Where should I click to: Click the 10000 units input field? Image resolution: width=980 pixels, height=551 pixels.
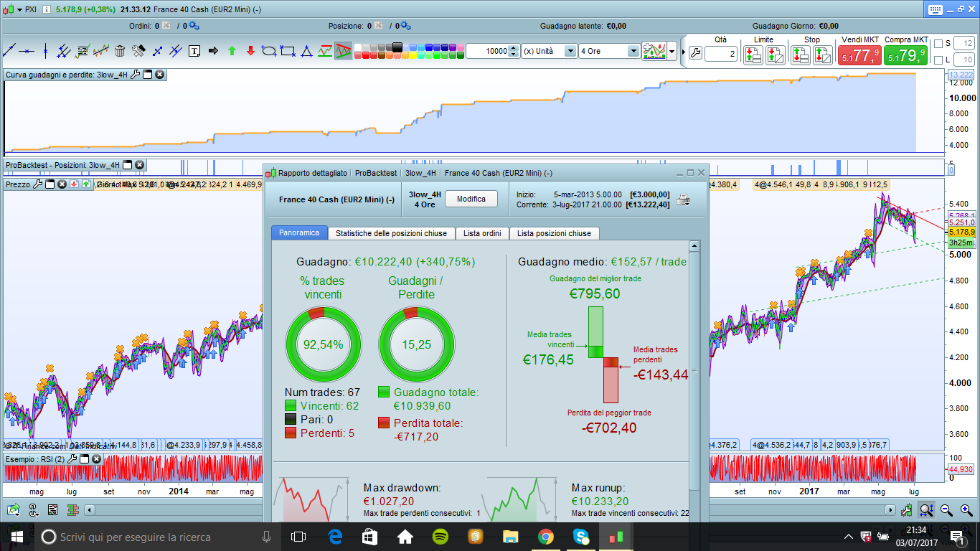pos(487,51)
